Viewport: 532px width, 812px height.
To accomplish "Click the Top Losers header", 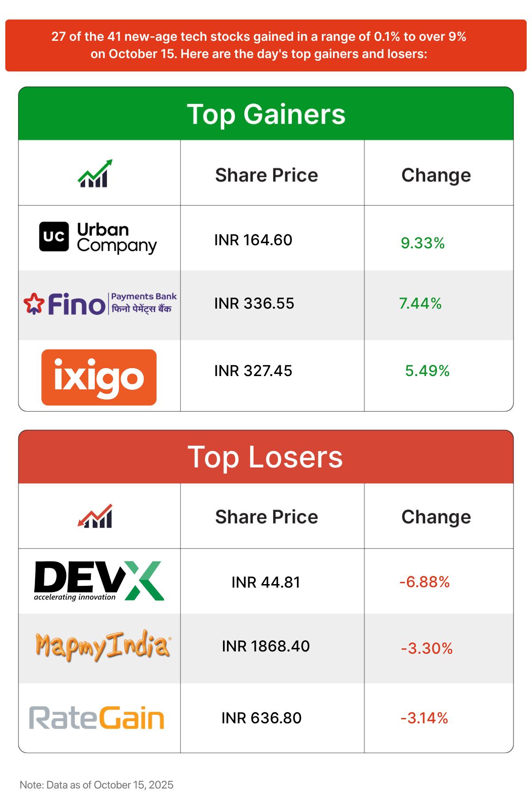I will click(x=266, y=457).
